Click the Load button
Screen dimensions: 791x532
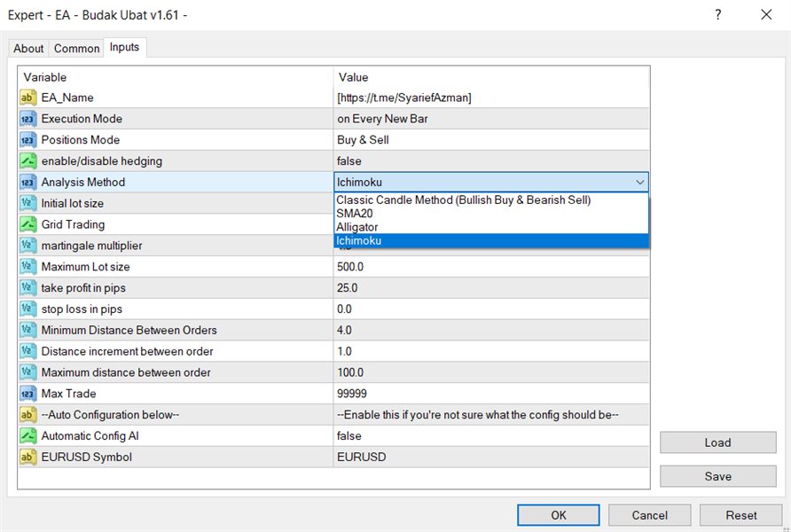(x=717, y=443)
